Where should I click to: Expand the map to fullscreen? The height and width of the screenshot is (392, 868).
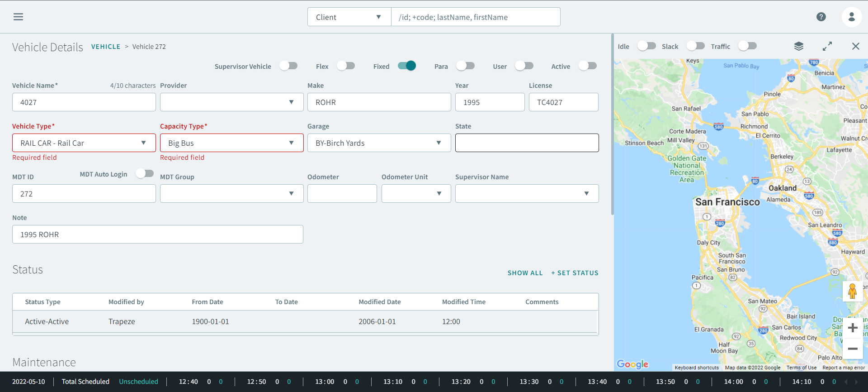tap(827, 46)
